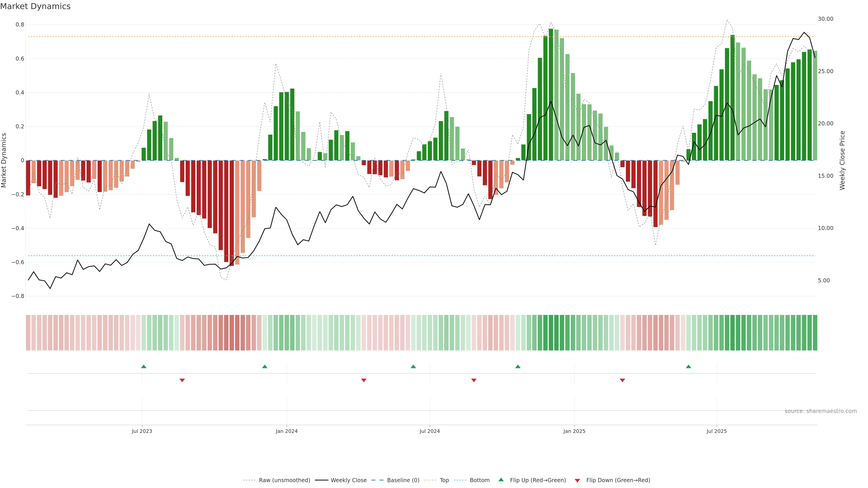The height and width of the screenshot is (488, 868).
Task: Click the first red Flip Down triangle after Jul 2023
Action: 182,380
